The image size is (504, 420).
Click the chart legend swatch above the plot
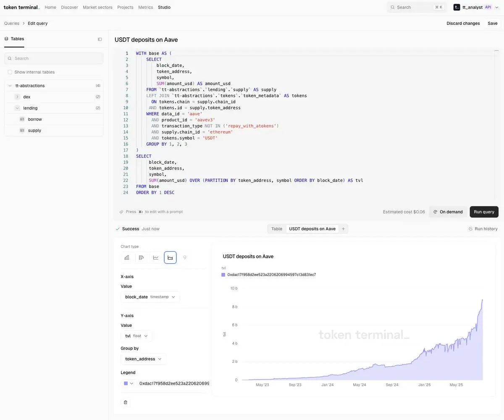223,275
